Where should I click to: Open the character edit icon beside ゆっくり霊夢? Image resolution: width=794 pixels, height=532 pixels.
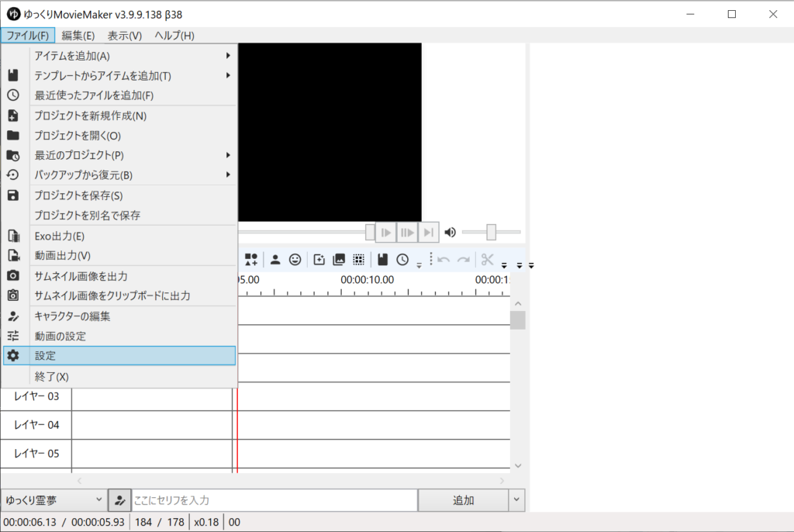(120, 500)
